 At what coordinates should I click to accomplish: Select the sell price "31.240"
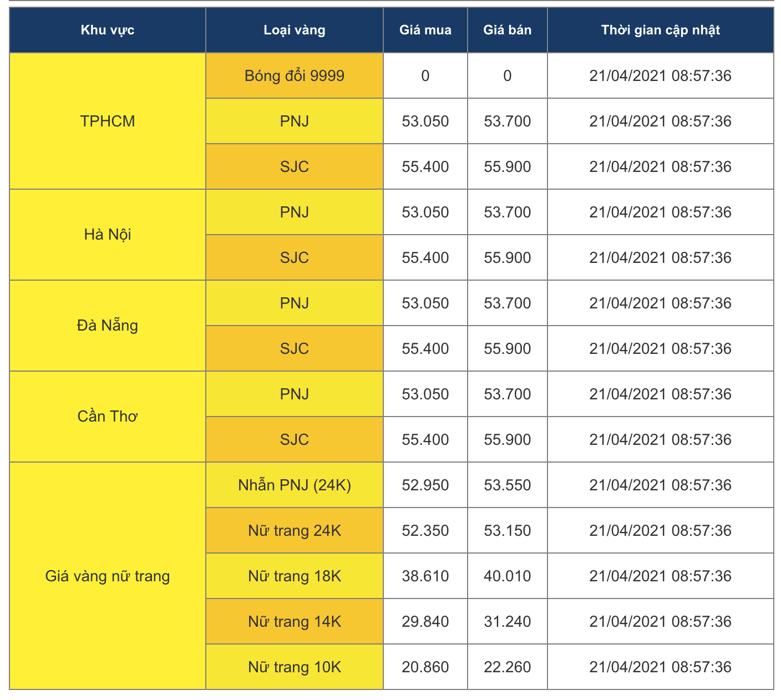pos(508,621)
